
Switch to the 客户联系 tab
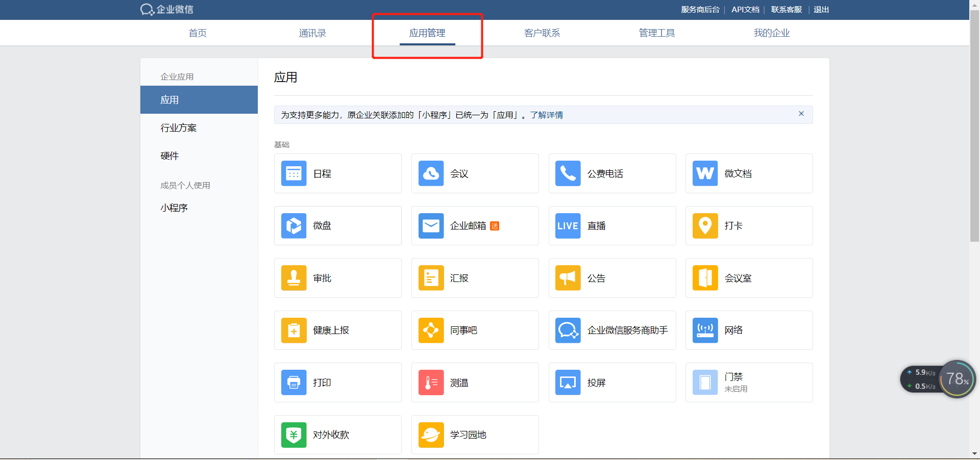(x=542, y=33)
